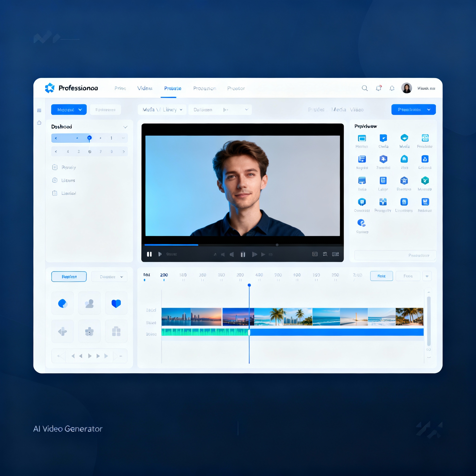Click the blue primary button in the toolbar
The width and height of the screenshot is (476, 476).
pos(69,109)
